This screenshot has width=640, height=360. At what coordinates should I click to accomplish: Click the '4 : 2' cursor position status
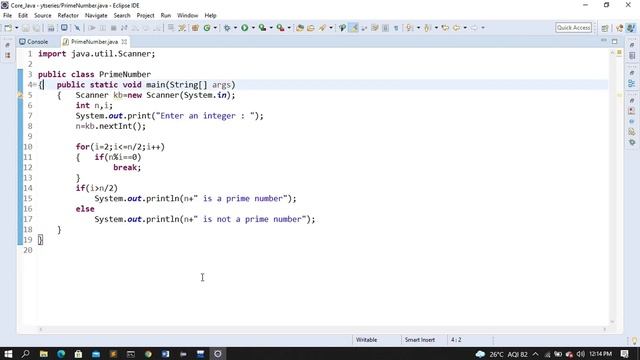pyautogui.click(x=456, y=340)
